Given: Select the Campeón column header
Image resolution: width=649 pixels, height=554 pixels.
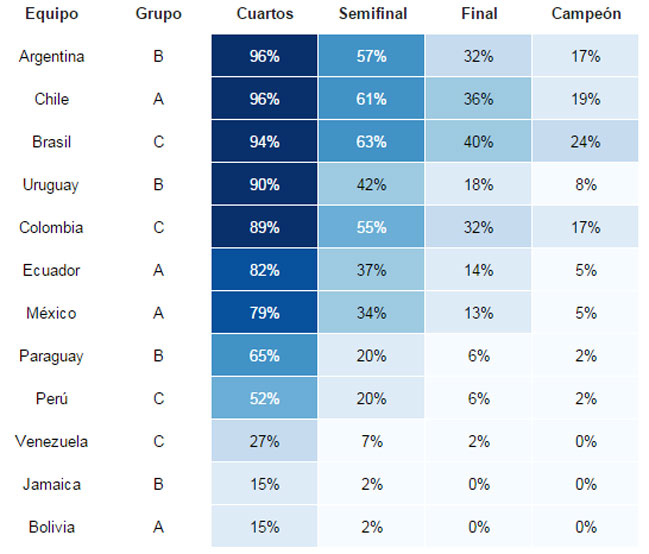Looking at the screenshot, I should [x=586, y=14].
